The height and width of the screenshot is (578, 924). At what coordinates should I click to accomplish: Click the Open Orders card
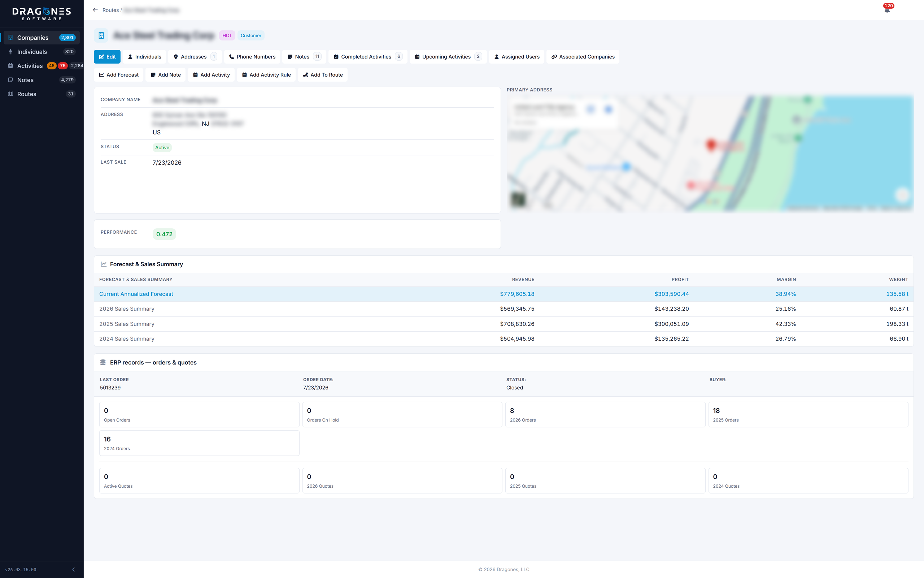(x=199, y=414)
